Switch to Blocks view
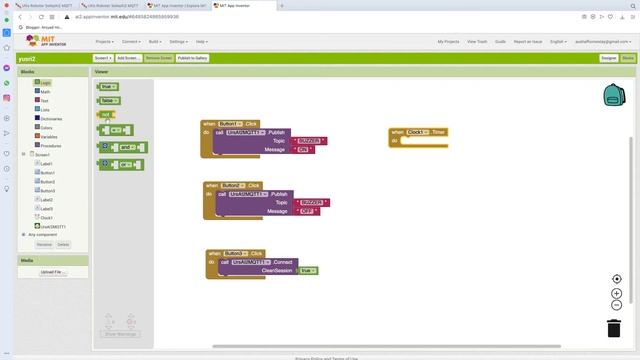 [628, 58]
